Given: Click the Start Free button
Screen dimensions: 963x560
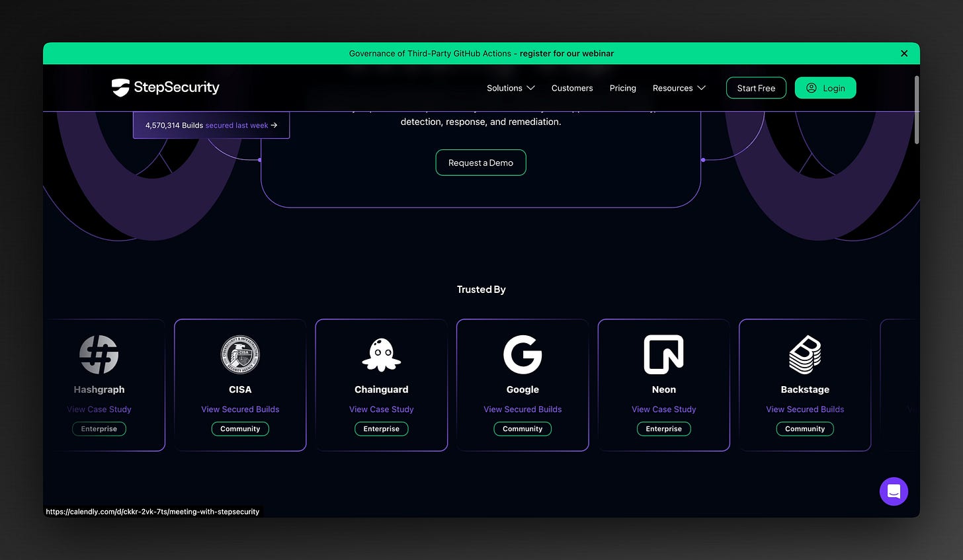Looking at the screenshot, I should tap(756, 88).
